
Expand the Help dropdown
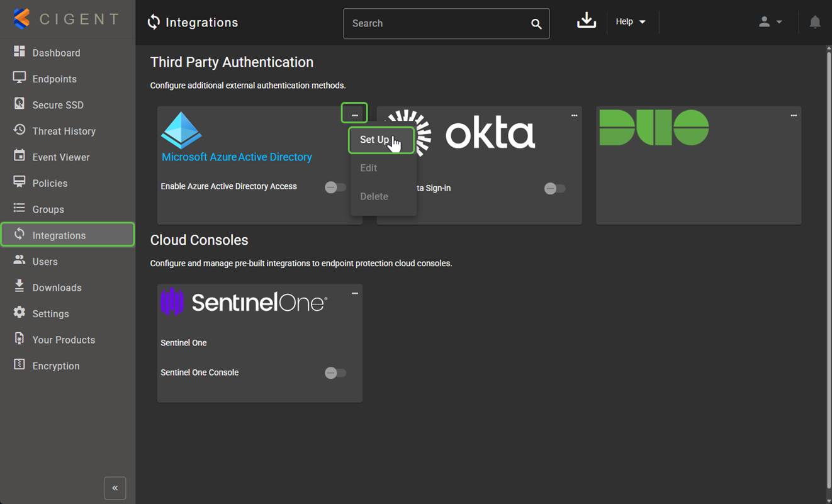click(631, 22)
